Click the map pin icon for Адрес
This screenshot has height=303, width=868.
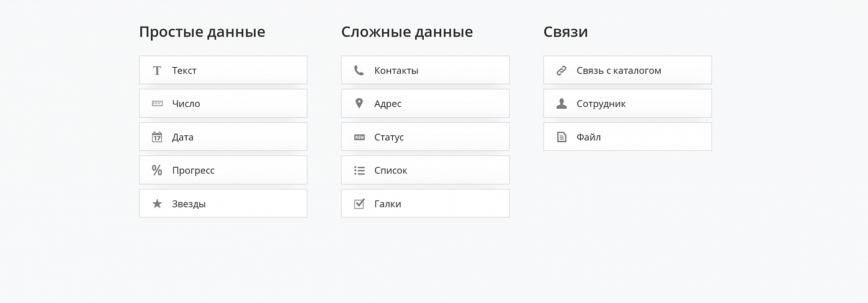click(359, 103)
